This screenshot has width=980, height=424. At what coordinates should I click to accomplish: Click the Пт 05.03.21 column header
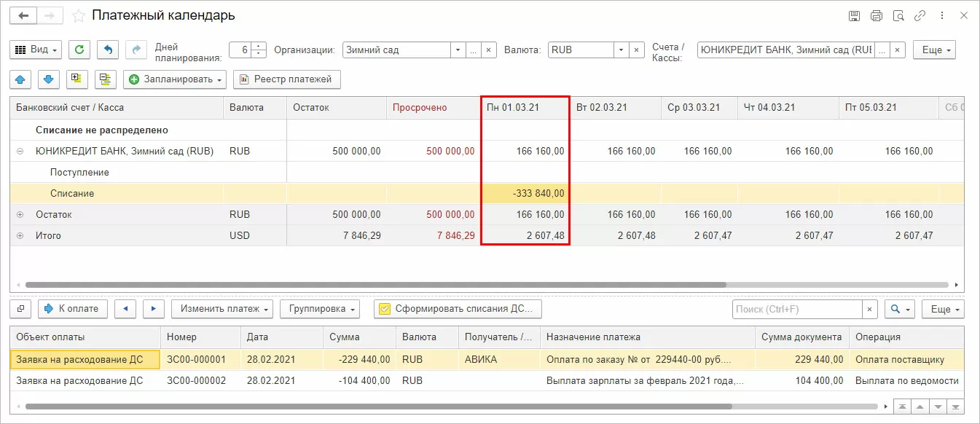[x=888, y=107]
